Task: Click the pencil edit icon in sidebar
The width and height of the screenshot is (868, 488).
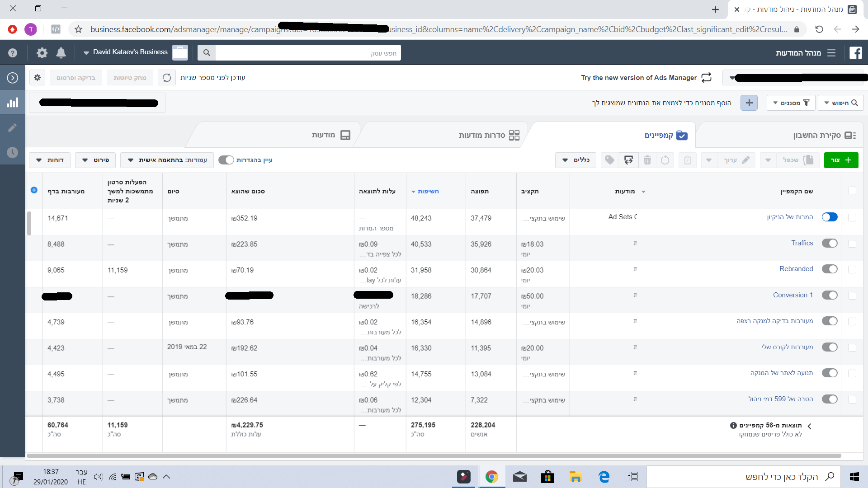Action: 13,128
